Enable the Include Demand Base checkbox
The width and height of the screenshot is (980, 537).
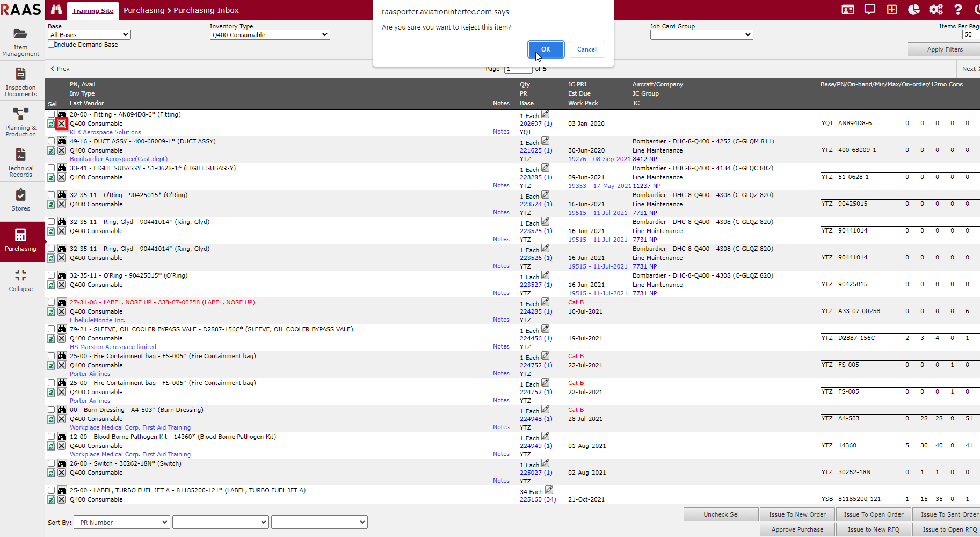coord(52,45)
